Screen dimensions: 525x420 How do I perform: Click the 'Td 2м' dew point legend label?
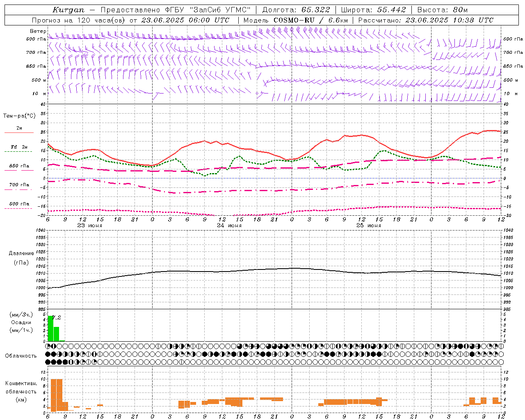coord(19,147)
